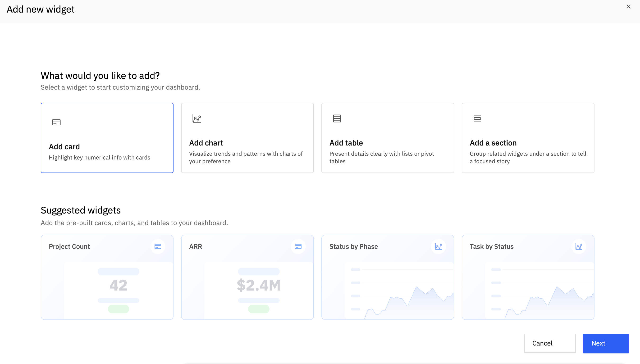Click the Suggested widgets heading
640x364 pixels.
[81, 210]
